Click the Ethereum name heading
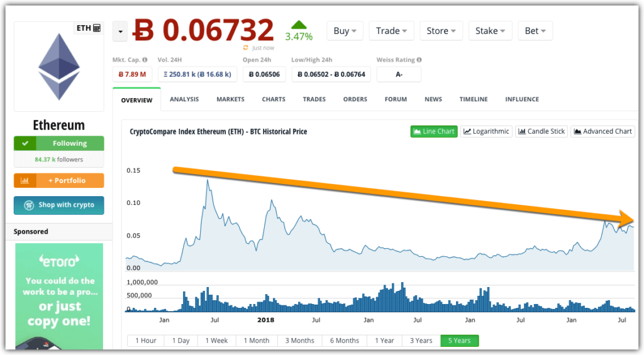Screen dimensions: 644x355 coord(58,125)
